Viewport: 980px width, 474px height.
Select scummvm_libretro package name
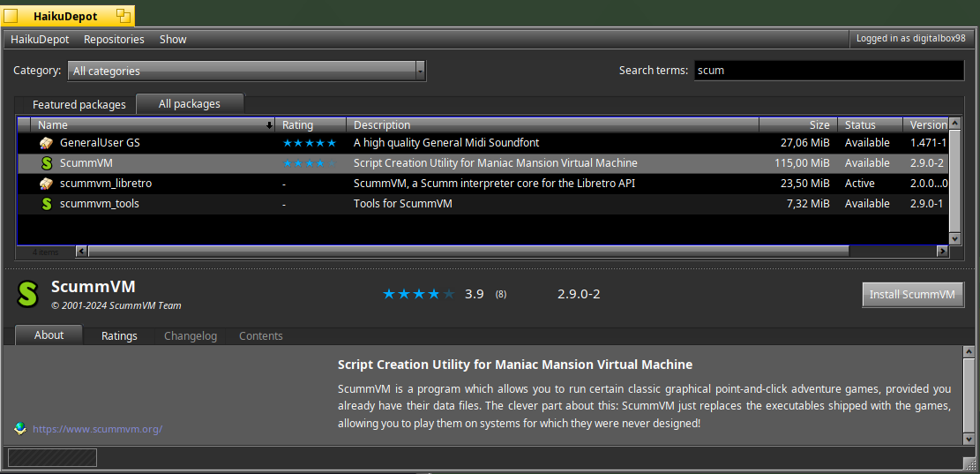point(106,184)
